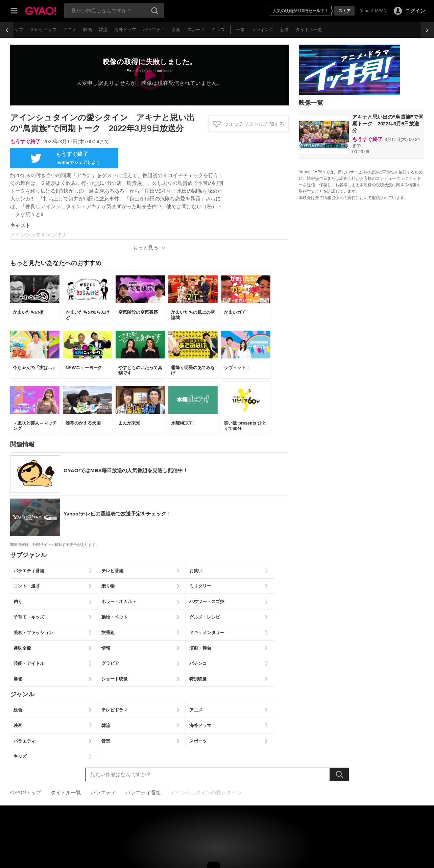Open the 海外ドラマ genre row

(x=230, y=726)
